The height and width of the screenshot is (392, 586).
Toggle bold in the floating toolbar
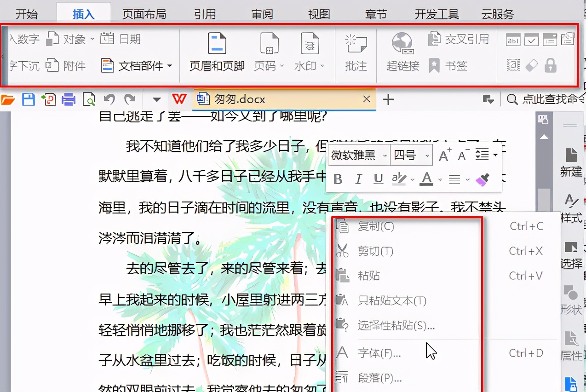coord(338,179)
